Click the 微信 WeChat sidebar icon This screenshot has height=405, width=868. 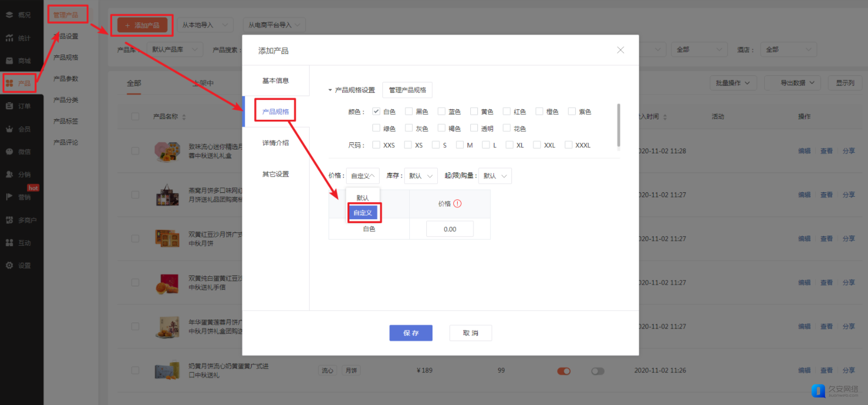coord(9,152)
